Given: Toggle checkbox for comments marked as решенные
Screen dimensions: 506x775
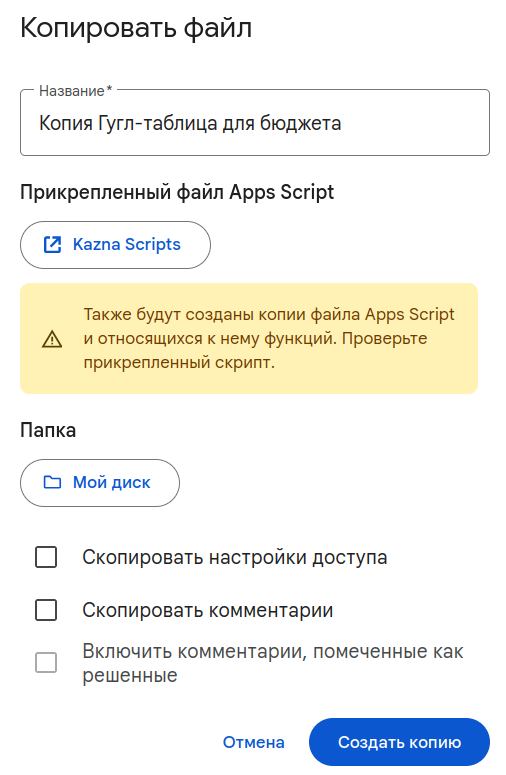Looking at the screenshot, I should point(46,662).
